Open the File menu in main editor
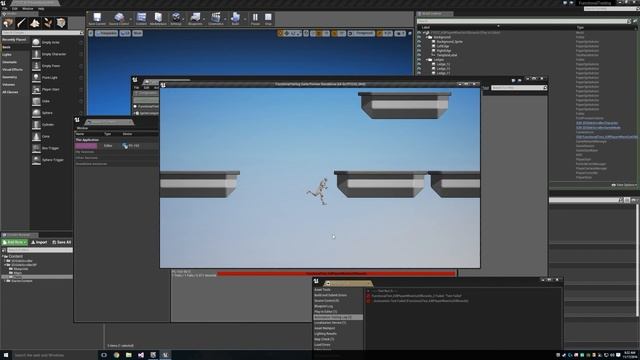The image size is (640, 360). pyautogui.click(x=4, y=9)
